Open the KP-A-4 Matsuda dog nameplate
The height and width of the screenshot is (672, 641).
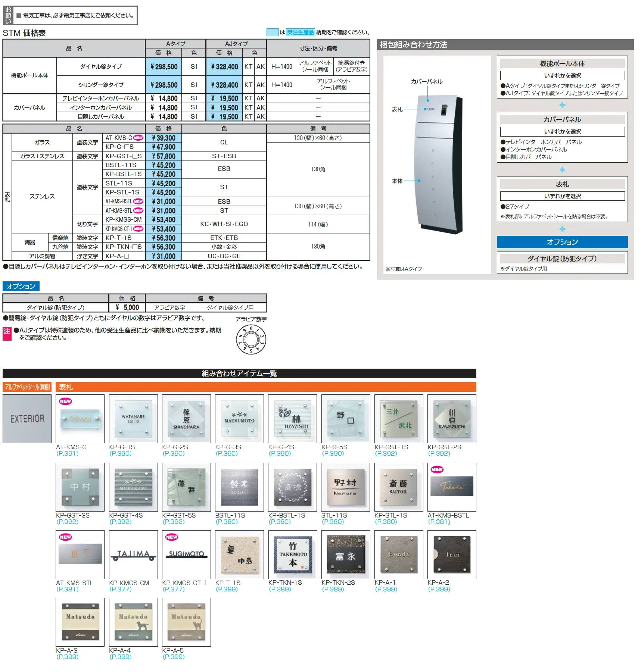(133, 622)
